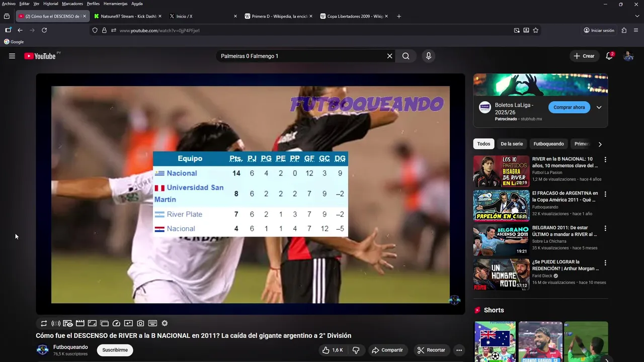Open the browser application menu

pos(636,30)
